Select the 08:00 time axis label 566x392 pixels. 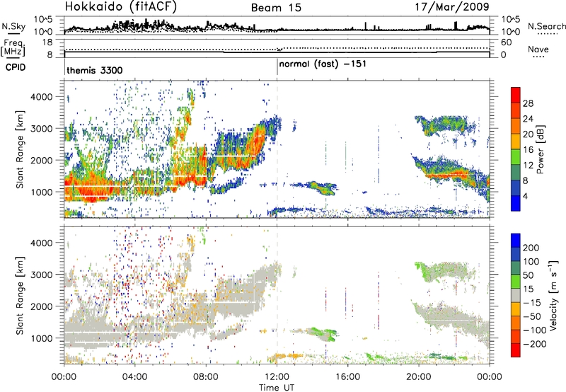(x=206, y=377)
